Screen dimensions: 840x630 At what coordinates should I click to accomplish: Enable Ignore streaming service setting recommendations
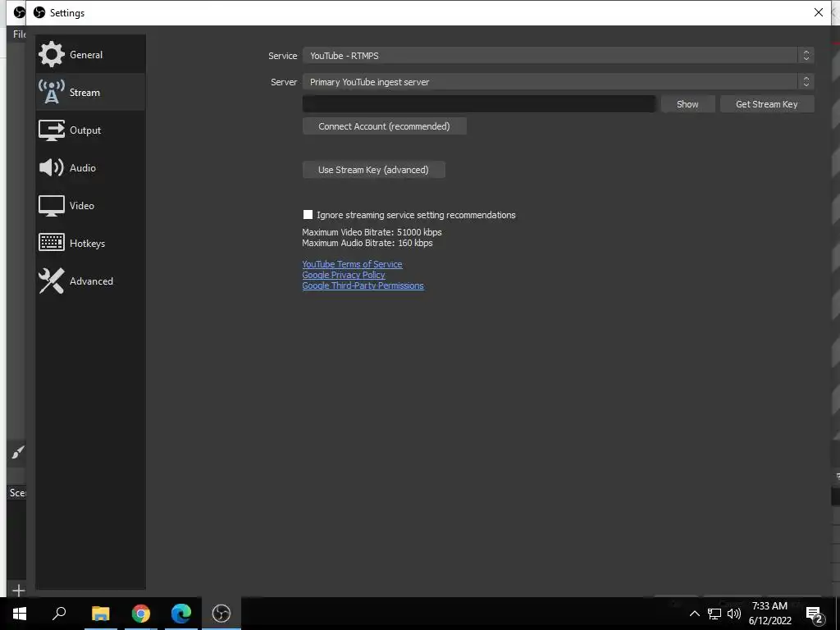click(x=308, y=215)
